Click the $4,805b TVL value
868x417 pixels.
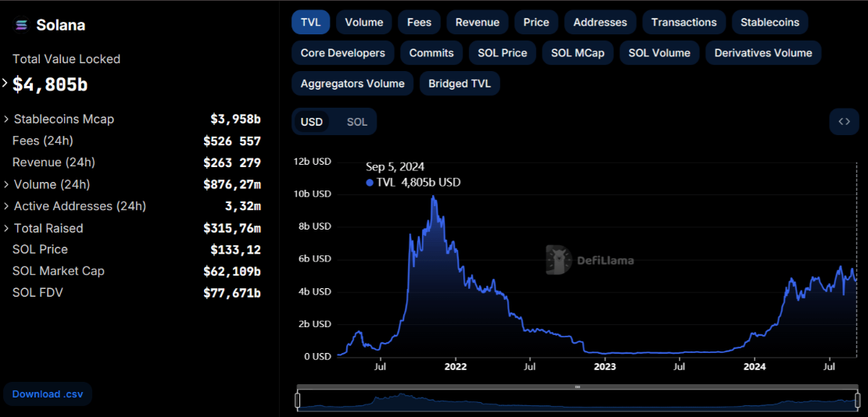[x=50, y=84]
